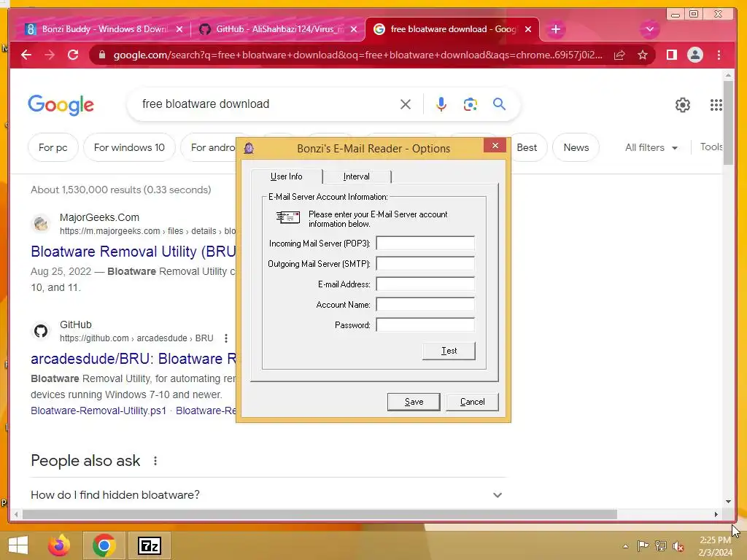This screenshot has width=747, height=560.
Task: Open the All filters dropdown
Action: (651, 147)
